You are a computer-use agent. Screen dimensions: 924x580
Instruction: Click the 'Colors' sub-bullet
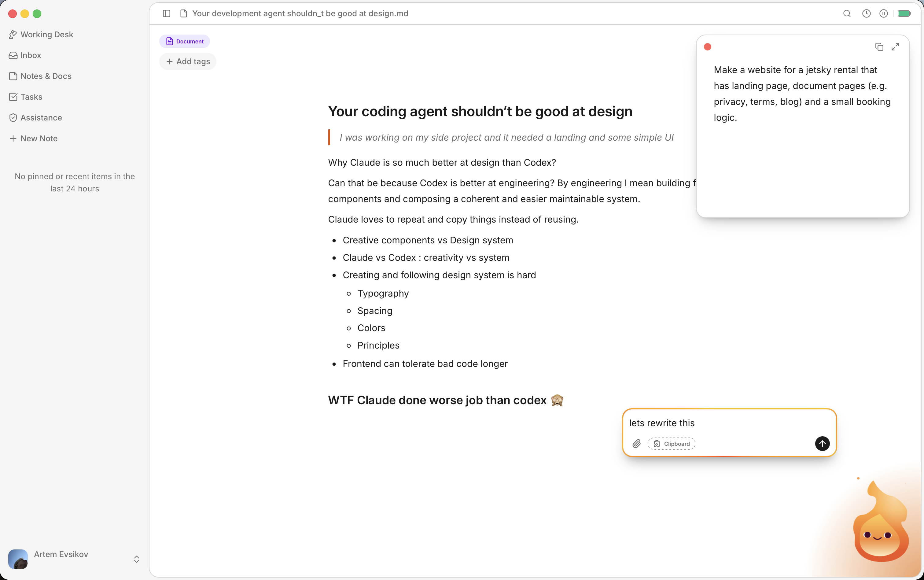pyautogui.click(x=371, y=328)
